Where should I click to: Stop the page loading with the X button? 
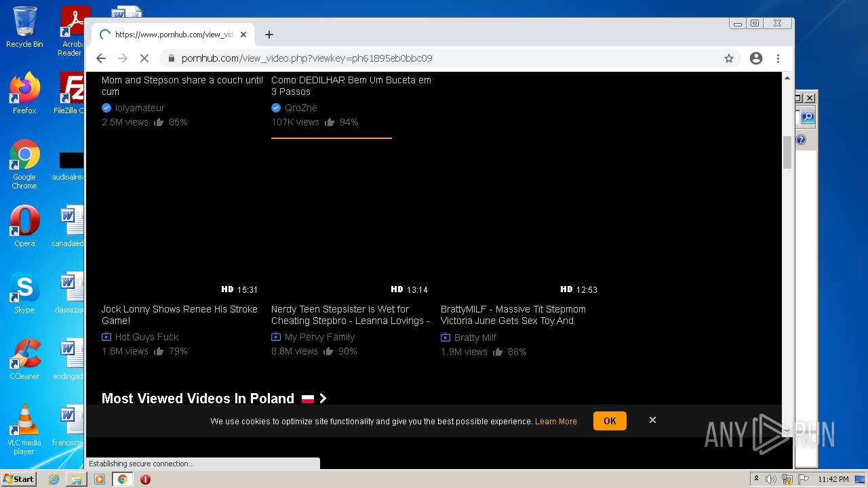click(144, 58)
